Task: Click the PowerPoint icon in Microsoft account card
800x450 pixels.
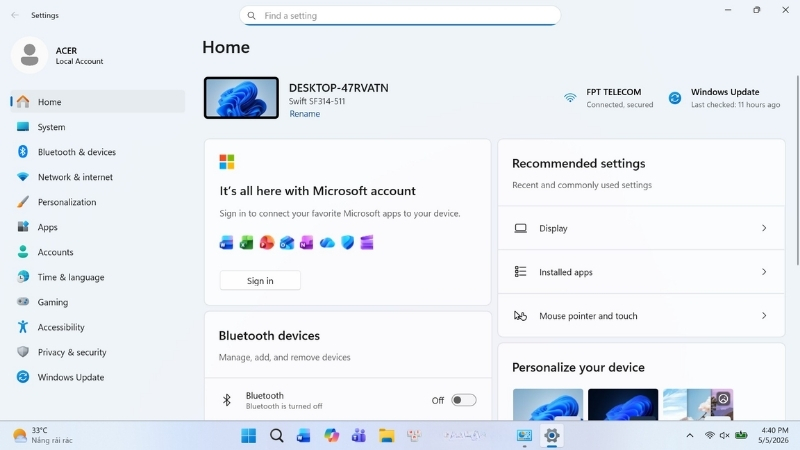Action: click(266, 243)
